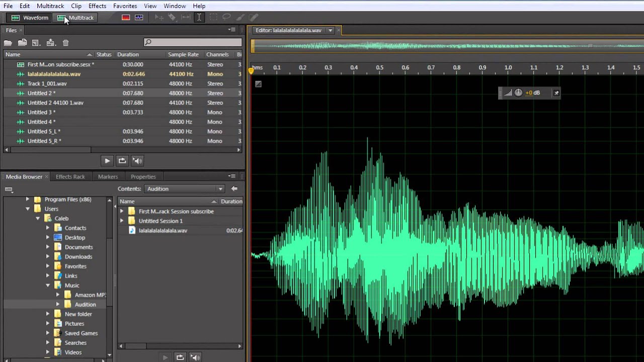Show the Spectral Pitch Display

(x=139, y=18)
